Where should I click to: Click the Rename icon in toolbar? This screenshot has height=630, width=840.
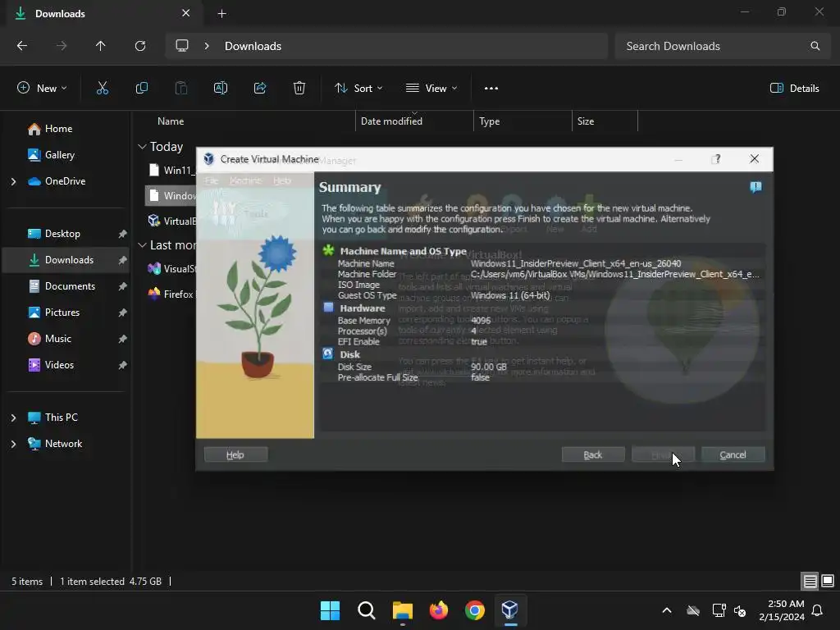coord(221,89)
